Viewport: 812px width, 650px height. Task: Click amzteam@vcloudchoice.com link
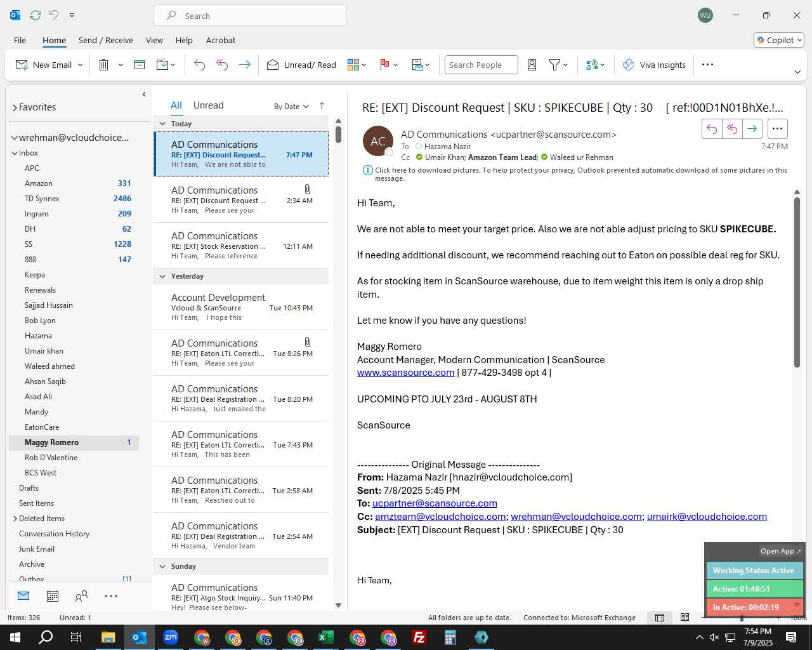pos(440,517)
